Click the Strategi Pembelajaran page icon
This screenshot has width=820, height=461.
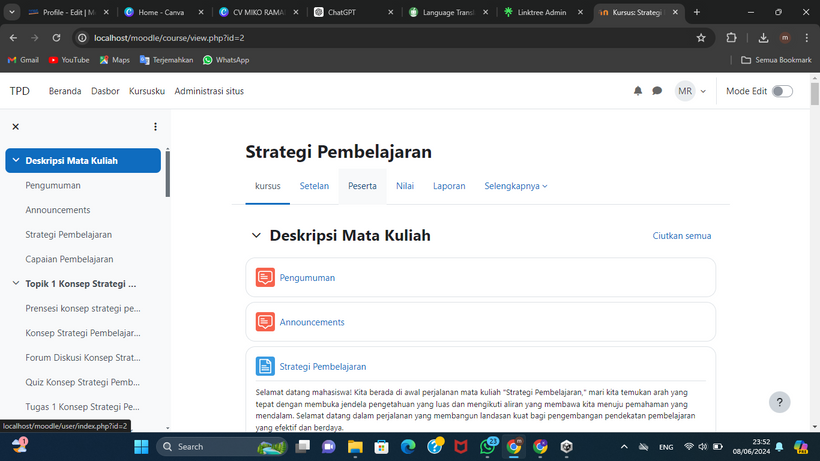(265, 366)
